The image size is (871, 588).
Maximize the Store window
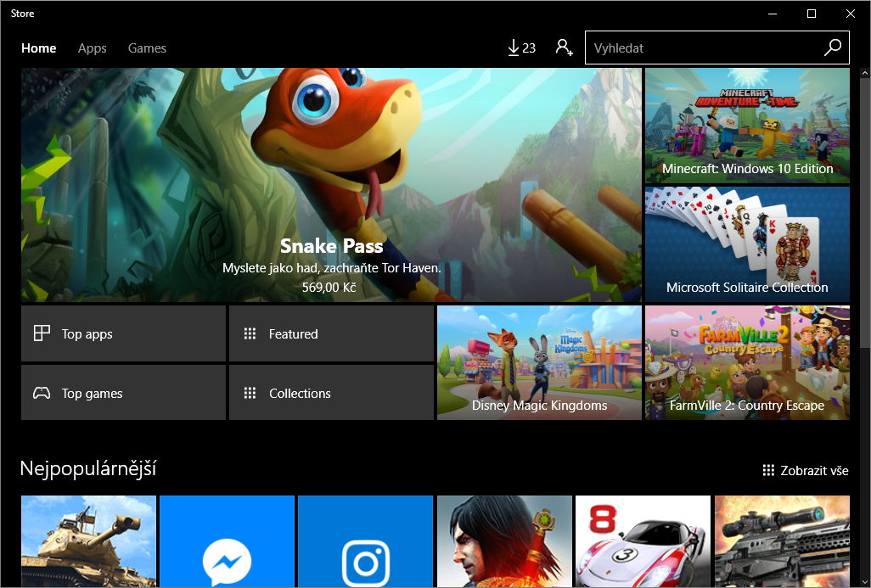(x=811, y=14)
